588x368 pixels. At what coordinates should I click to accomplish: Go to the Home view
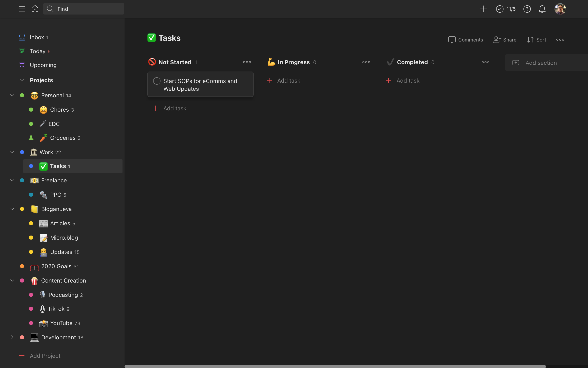35,9
